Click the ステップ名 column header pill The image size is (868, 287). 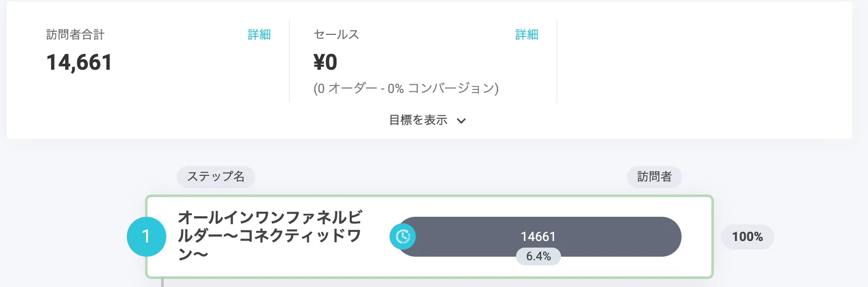coord(216,177)
